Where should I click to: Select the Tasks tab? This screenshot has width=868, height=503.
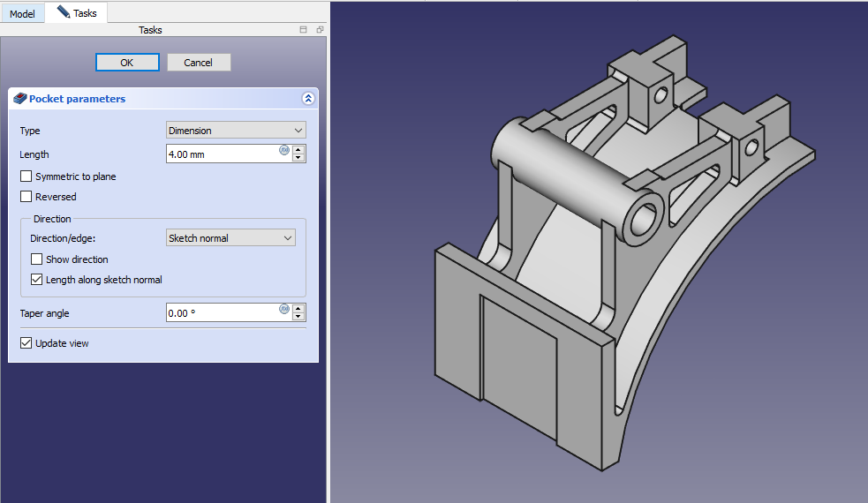tap(78, 13)
